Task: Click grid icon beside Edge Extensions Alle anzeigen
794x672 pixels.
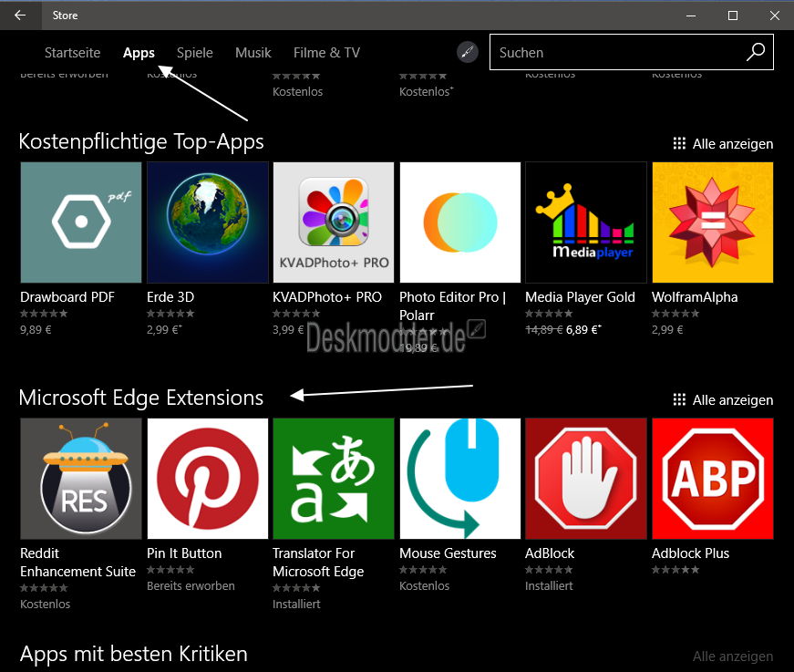Action: coord(679,400)
